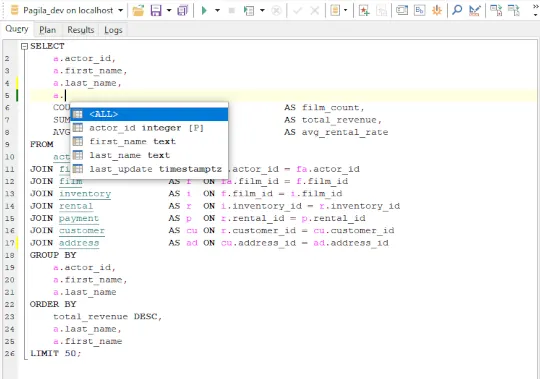Open the save button dropdown arrow

(169, 11)
